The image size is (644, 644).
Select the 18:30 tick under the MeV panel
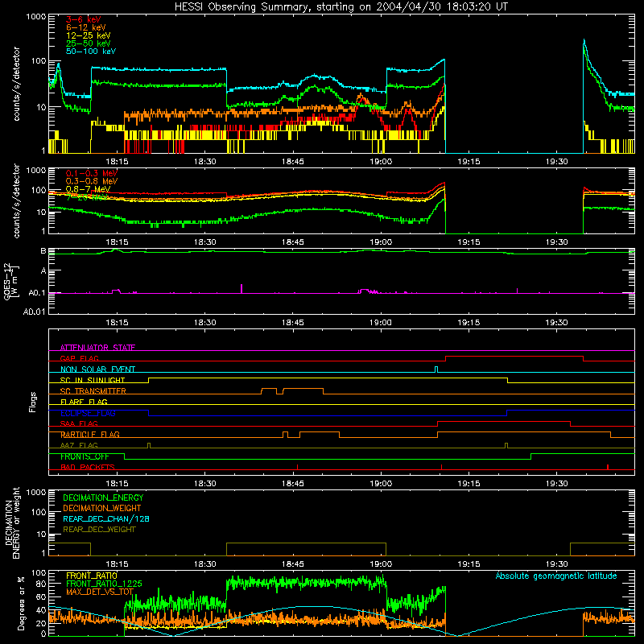point(205,242)
